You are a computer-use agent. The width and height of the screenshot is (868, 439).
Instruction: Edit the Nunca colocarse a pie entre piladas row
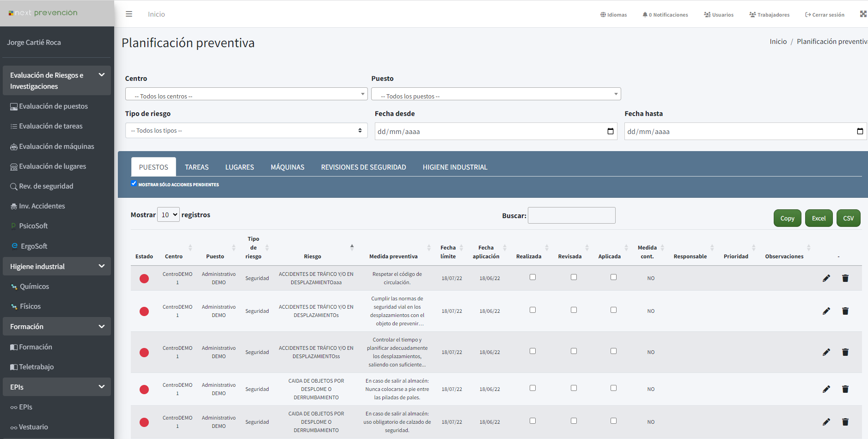coord(826,389)
